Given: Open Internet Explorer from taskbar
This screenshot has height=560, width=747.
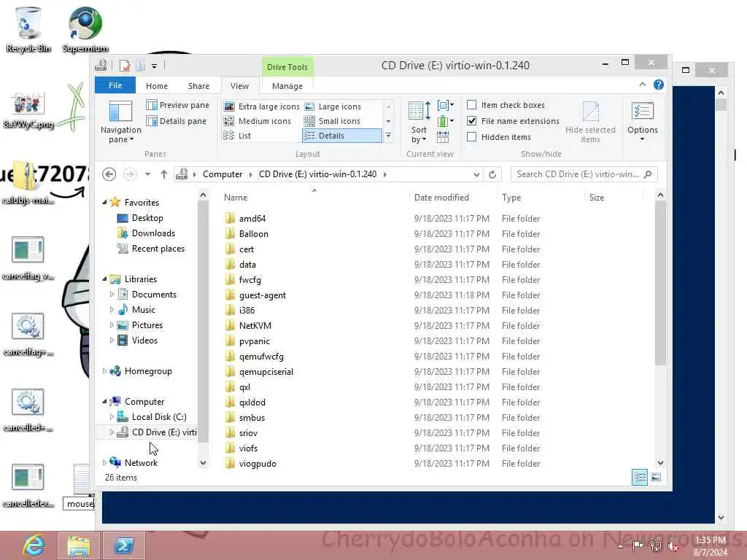Looking at the screenshot, I should tap(34, 545).
